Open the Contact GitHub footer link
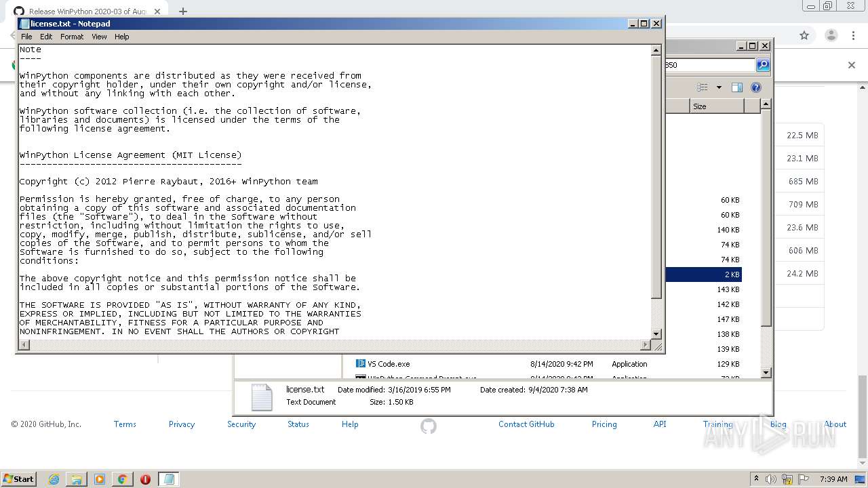868x488 pixels. (x=526, y=424)
